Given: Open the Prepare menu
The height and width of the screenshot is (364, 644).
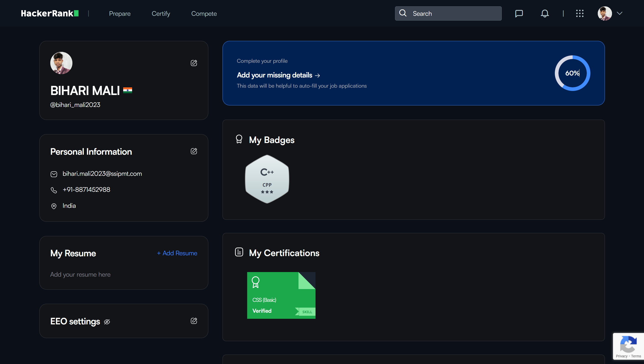Looking at the screenshot, I should (x=120, y=14).
